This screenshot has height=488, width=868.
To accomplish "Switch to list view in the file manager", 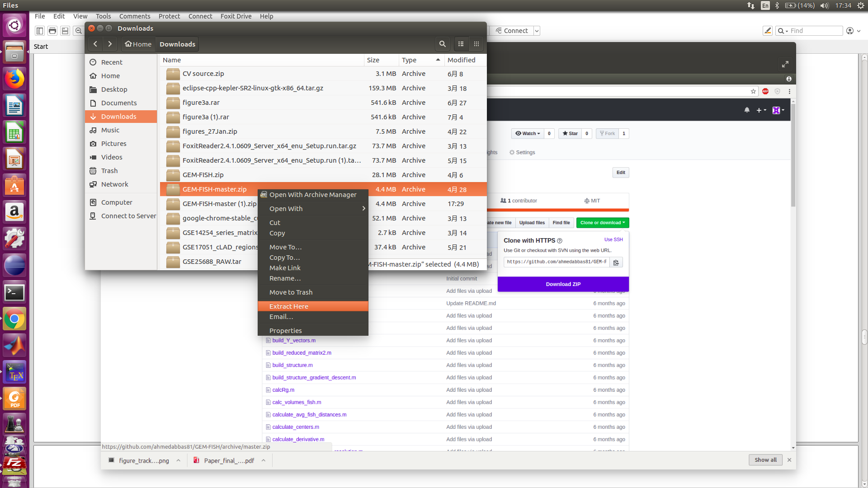I will (461, 44).
